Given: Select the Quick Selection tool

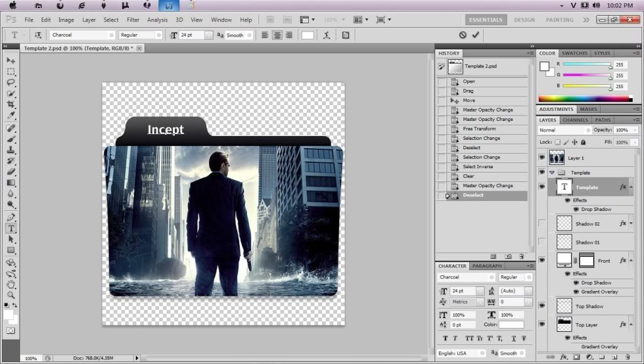Looking at the screenshot, I should 11,93.
